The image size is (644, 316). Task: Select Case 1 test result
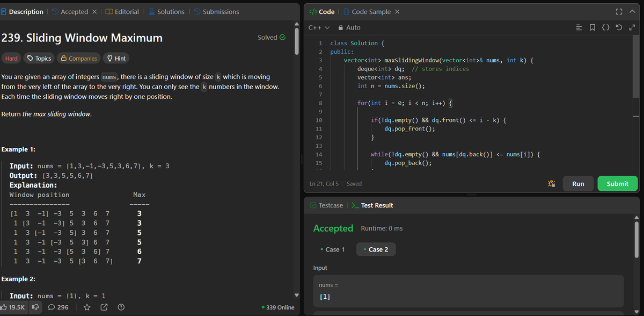click(x=332, y=249)
